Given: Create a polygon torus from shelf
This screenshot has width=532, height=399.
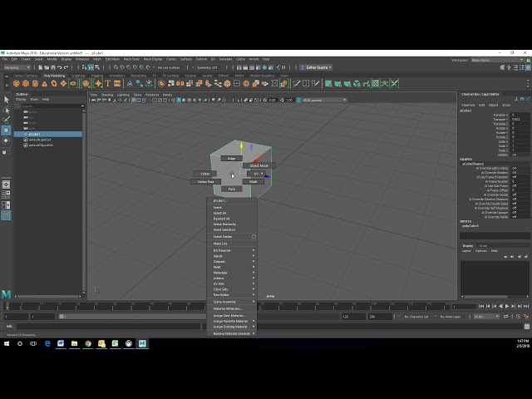Looking at the screenshot, I should (x=54, y=83).
